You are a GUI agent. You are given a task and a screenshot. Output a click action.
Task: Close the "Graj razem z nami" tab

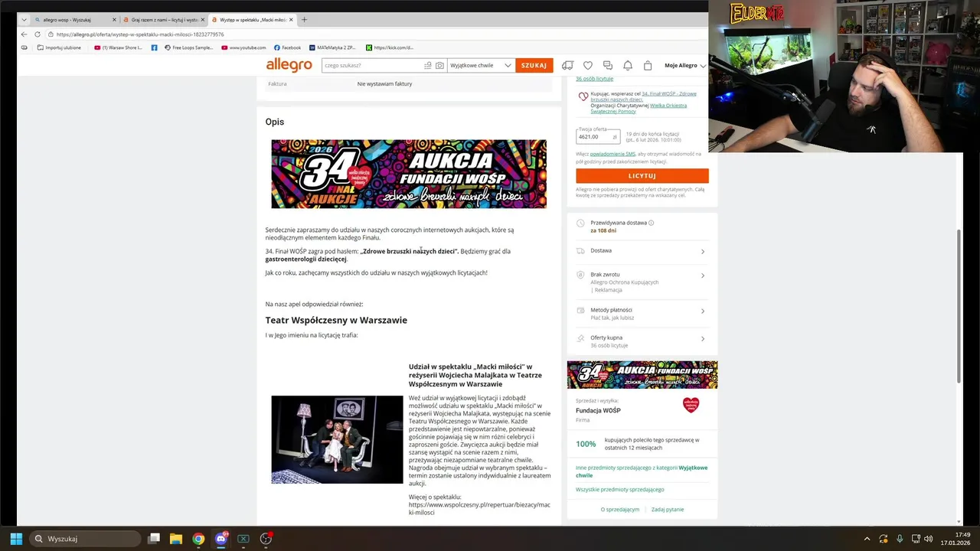tap(203, 19)
